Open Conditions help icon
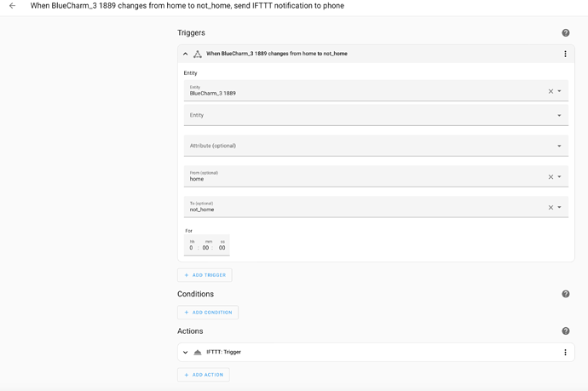Viewport: 588px width, 391px height. coord(565,294)
